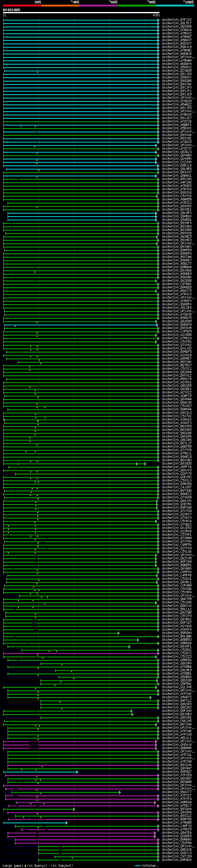
Task: Select the UniRef100_Q01J92 label
Action: click(x=176, y=348)
